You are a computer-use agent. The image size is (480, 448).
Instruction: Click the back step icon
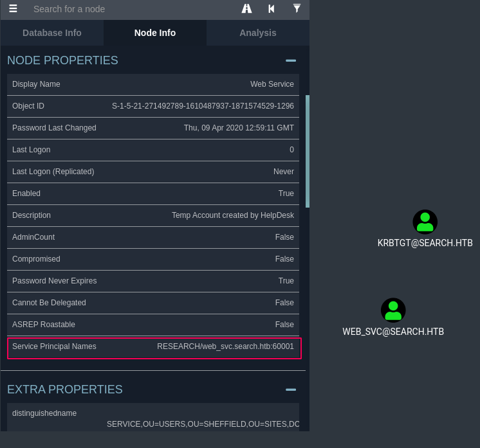[272, 9]
